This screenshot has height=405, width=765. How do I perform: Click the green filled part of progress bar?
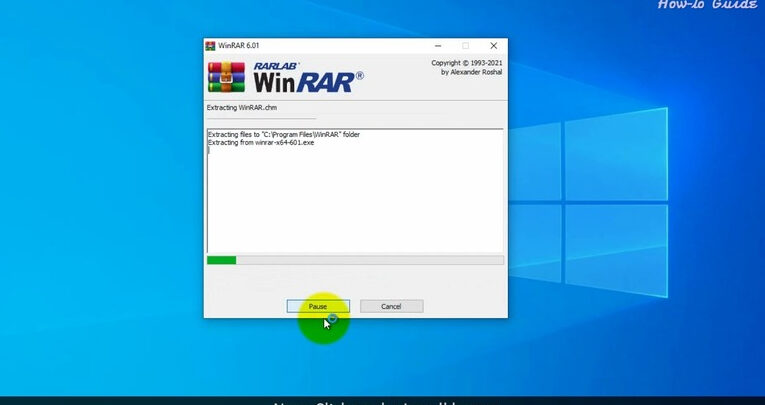point(221,260)
